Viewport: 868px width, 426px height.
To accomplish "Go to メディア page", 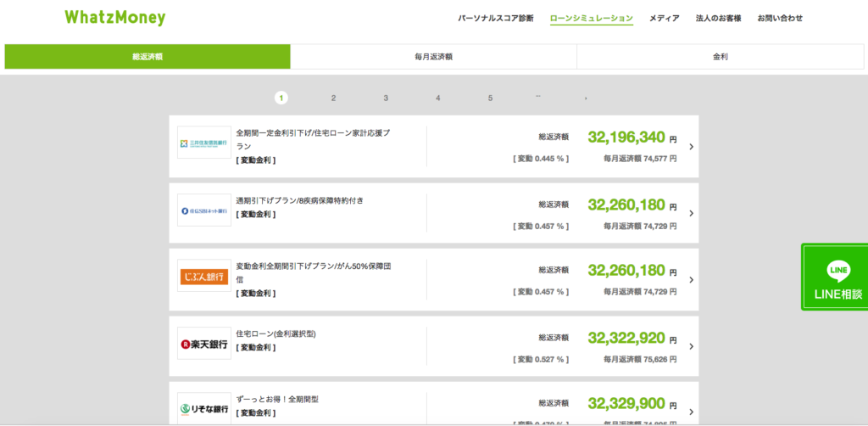I will pyautogui.click(x=665, y=19).
